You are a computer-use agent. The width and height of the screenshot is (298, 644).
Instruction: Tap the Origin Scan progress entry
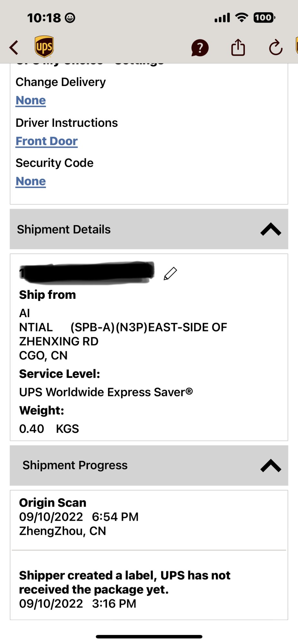point(79,517)
